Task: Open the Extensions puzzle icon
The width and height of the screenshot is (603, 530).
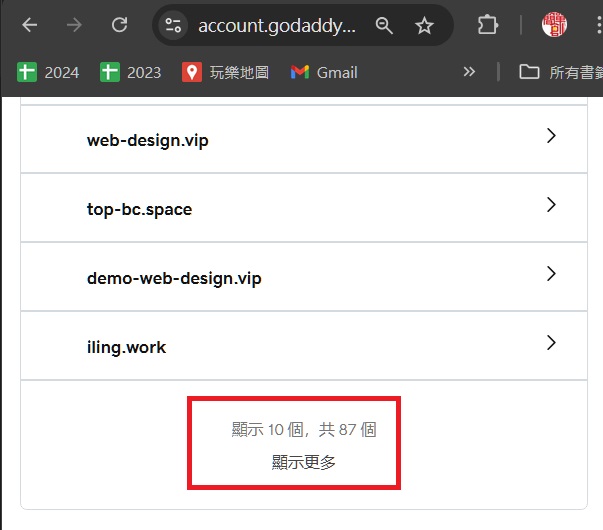Action: click(x=487, y=25)
